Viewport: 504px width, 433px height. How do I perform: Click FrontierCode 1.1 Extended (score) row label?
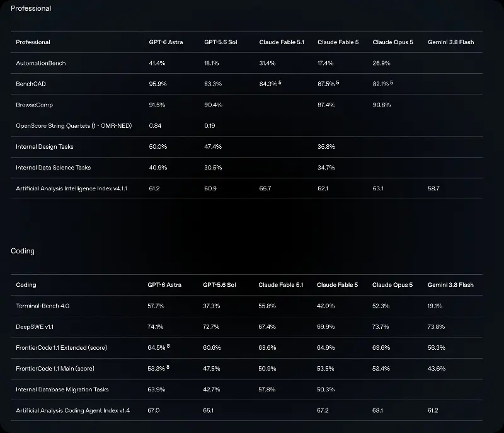tap(61, 348)
